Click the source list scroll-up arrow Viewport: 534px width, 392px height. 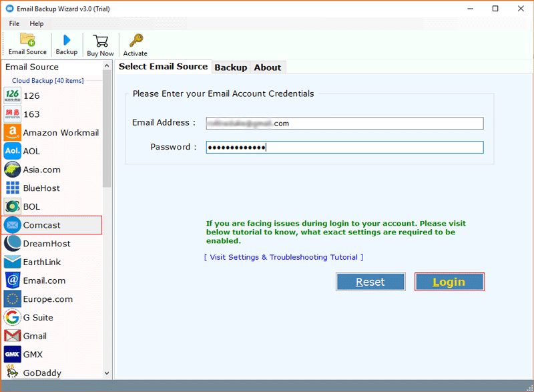coord(107,65)
